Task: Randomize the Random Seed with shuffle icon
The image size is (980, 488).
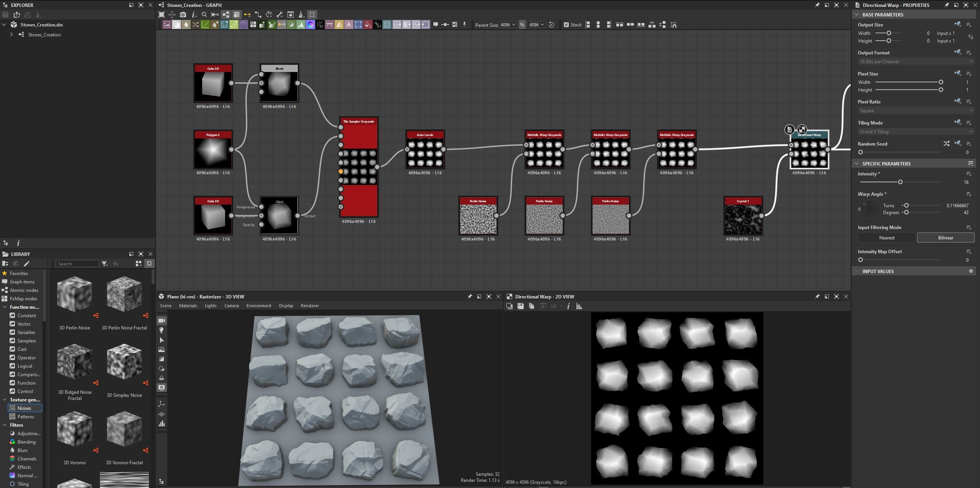Action: (x=946, y=144)
